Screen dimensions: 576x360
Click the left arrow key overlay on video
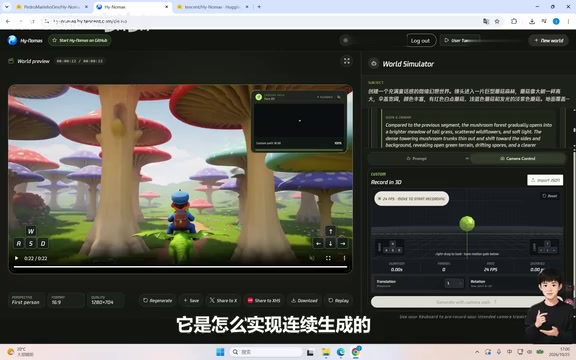click(x=318, y=243)
